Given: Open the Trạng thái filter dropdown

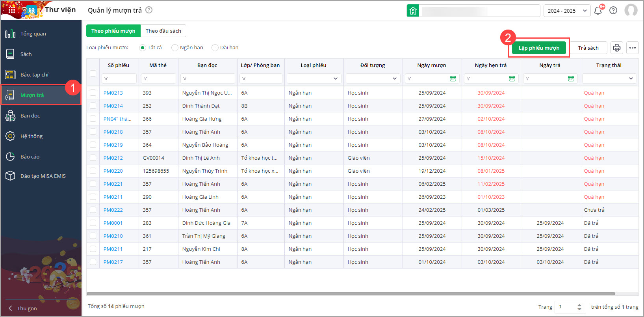Looking at the screenshot, I should pos(609,78).
